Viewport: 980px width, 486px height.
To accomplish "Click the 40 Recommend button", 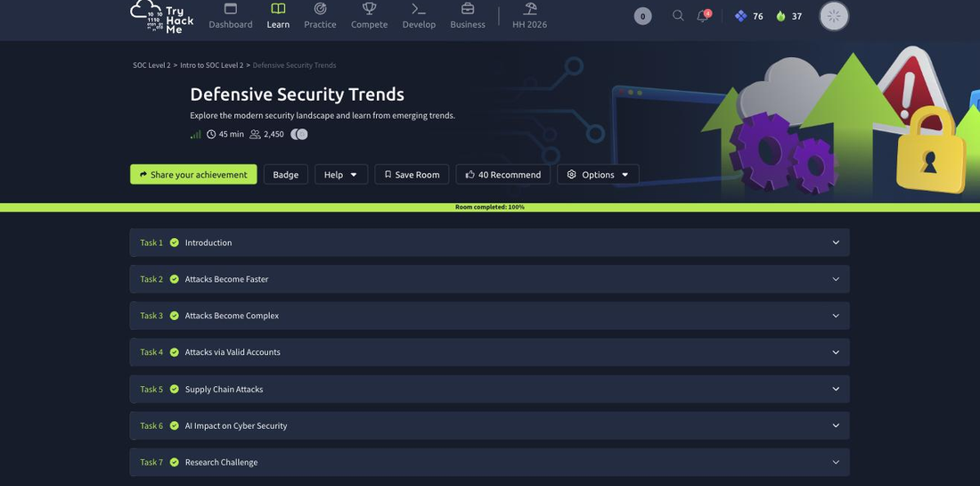I will [503, 175].
